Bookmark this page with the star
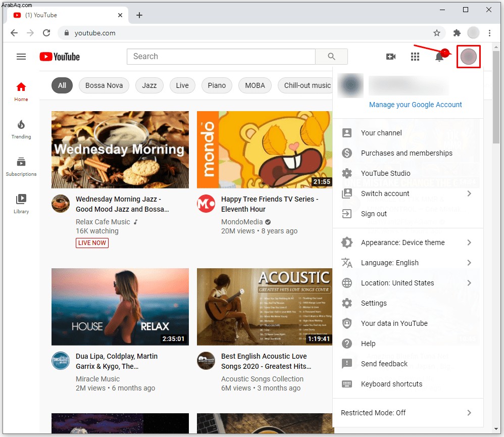Screen dimensions: 504x437 click(436, 33)
